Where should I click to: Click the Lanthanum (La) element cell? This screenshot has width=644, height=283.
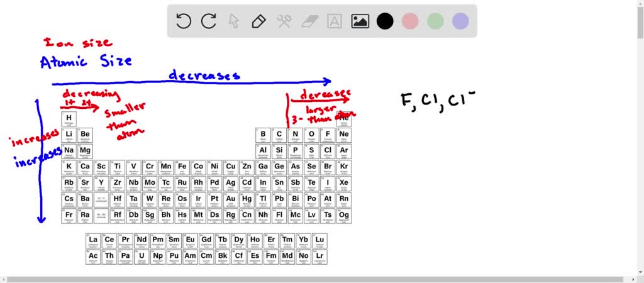(x=93, y=241)
